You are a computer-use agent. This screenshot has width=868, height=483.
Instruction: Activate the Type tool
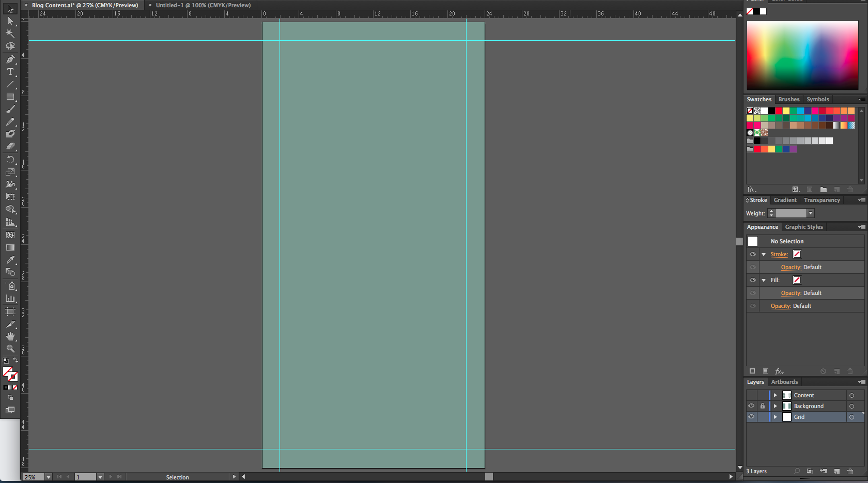(10, 72)
